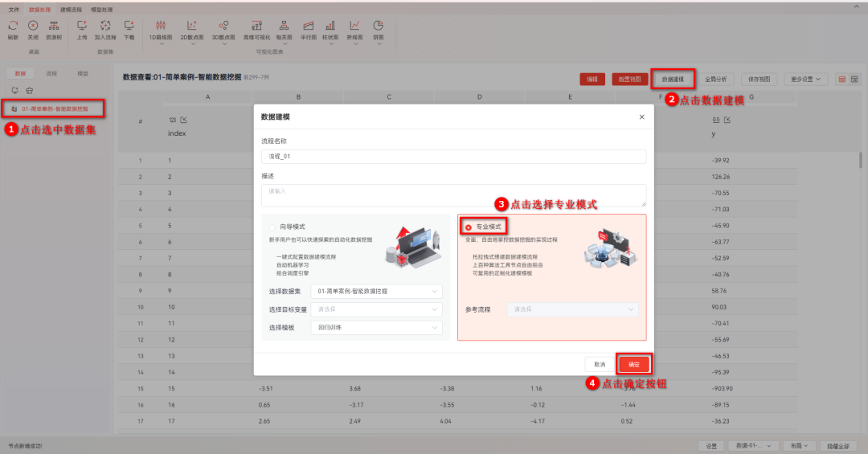Select the 3D散点图 scatter plot icon
This screenshot has height=454, width=868.
(x=223, y=26)
